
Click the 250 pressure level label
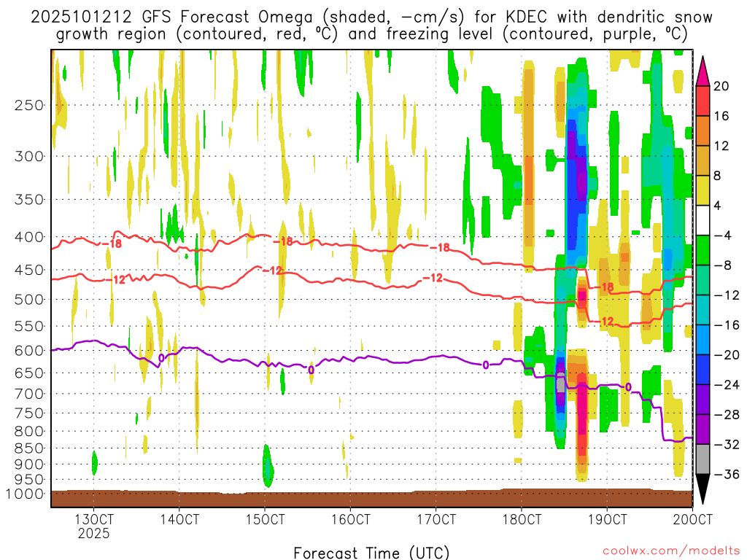(29, 105)
